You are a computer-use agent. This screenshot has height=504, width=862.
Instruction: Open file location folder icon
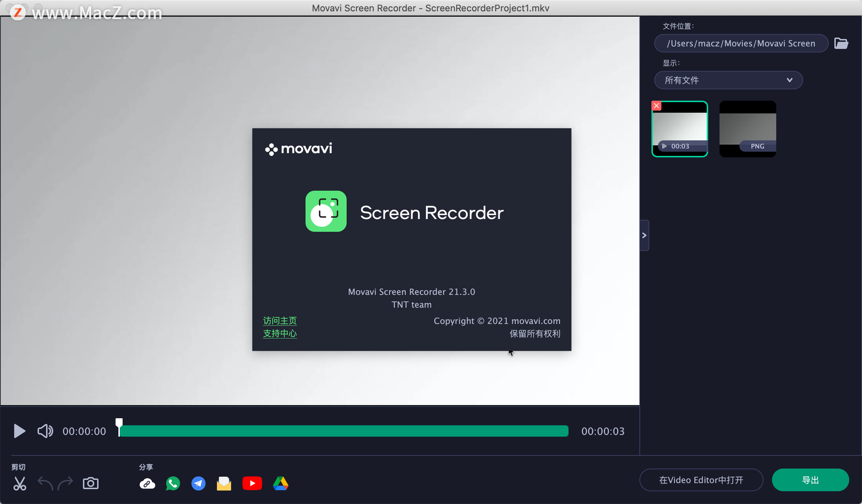(841, 43)
